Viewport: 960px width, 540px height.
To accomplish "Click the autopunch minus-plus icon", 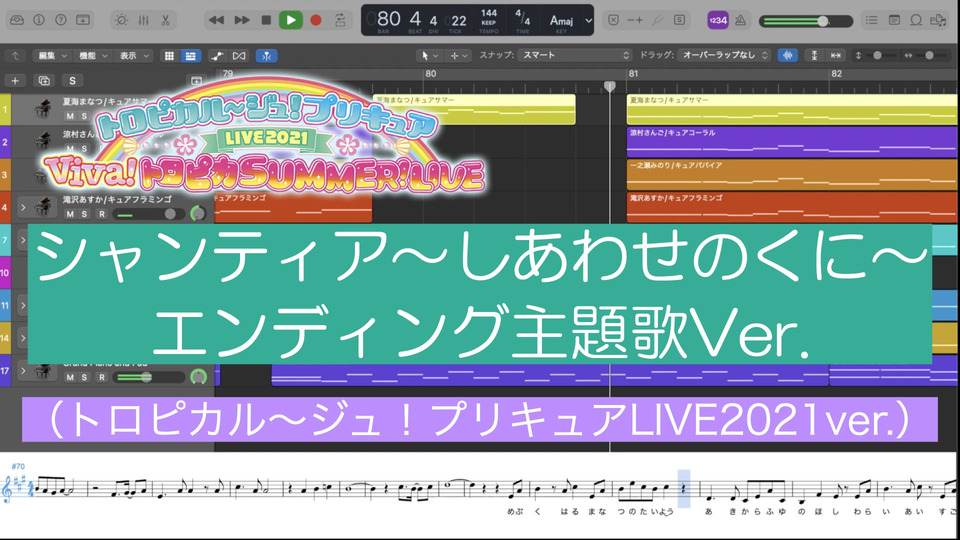I will [x=635, y=20].
